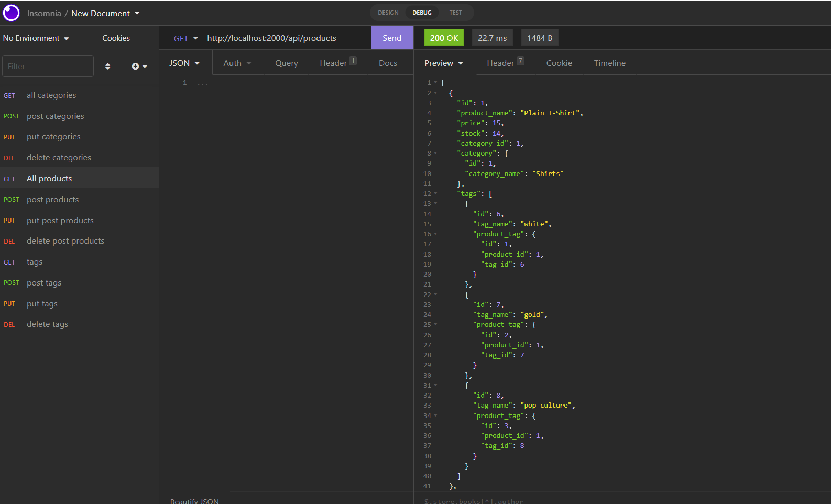Open the Auth type dropdown
Image resolution: width=831 pixels, height=504 pixels.
(237, 63)
